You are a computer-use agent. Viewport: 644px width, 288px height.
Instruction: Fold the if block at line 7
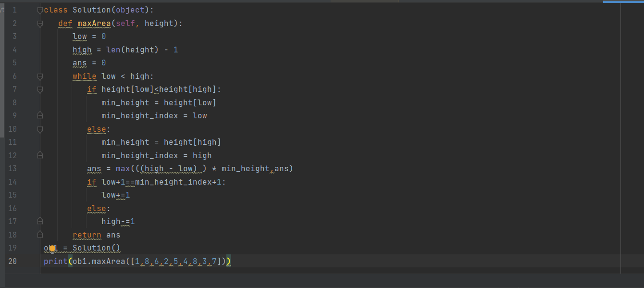[40, 89]
